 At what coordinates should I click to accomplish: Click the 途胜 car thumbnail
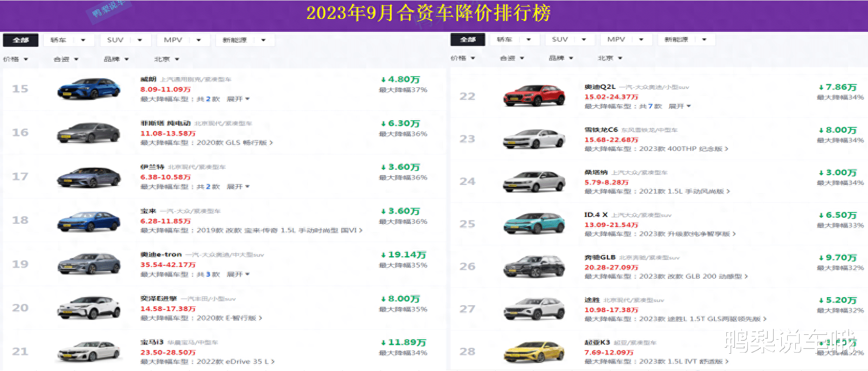tap(534, 309)
